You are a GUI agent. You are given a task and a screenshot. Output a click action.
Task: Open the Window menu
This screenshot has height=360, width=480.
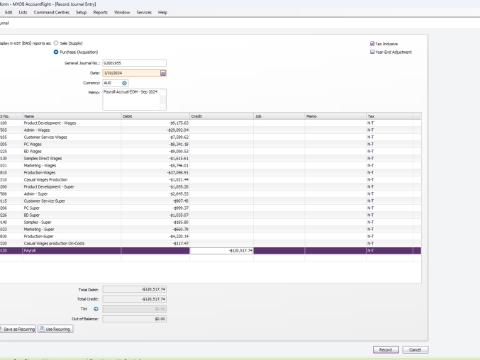pos(122,12)
